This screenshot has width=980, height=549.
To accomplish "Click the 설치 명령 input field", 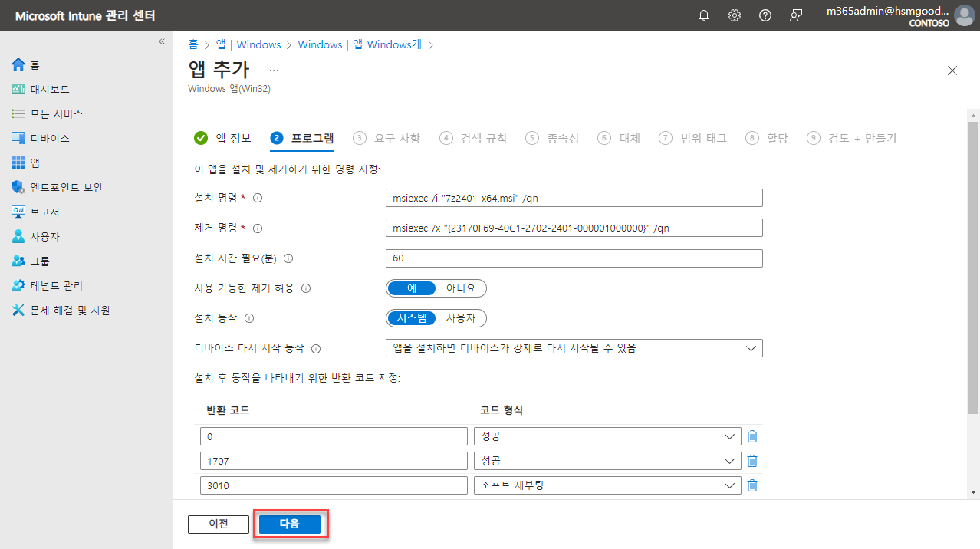I will pyautogui.click(x=573, y=197).
